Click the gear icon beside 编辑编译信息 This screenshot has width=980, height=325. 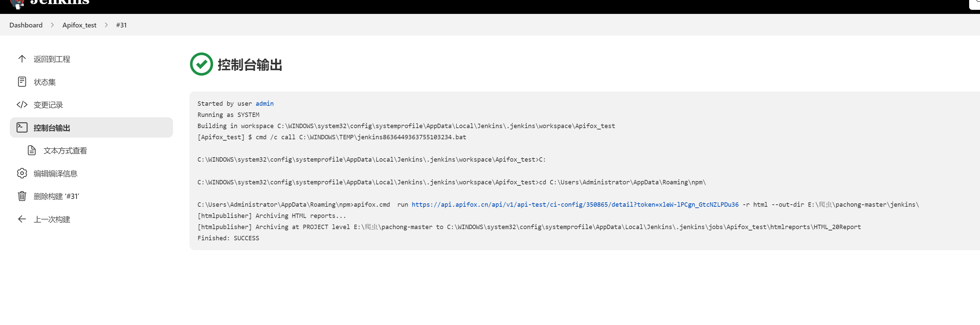click(22, 173)
